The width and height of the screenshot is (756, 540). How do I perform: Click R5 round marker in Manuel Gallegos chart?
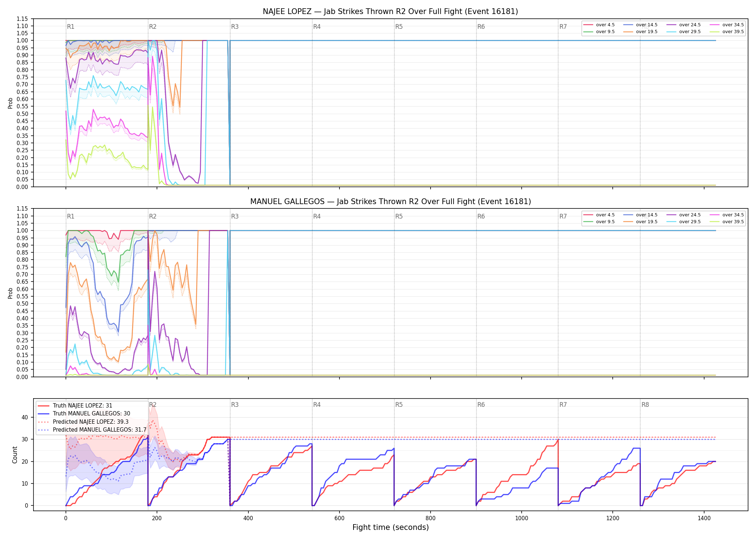point(399,216)
